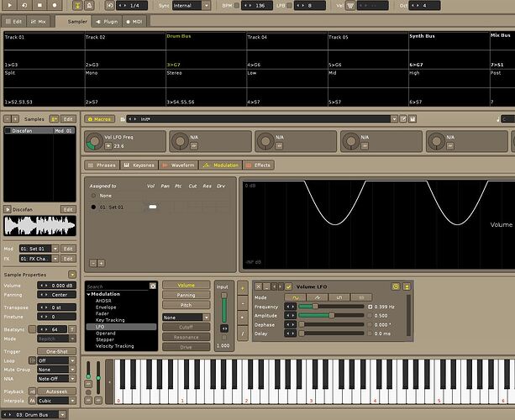This screenshot has height=420, width=515.
Task: Stop playback with the stop icon
Action: point(39,5)
